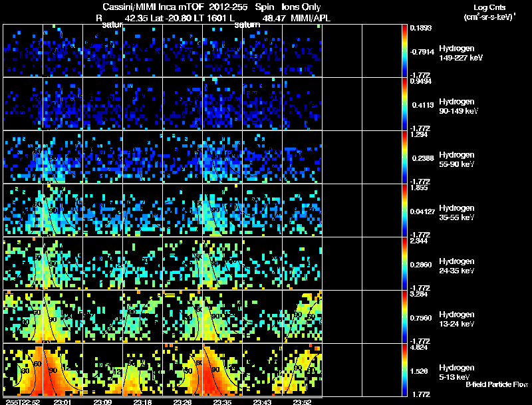Select the 23:35 time label
The image size is (532, 405).
click(x=222, y=402)
